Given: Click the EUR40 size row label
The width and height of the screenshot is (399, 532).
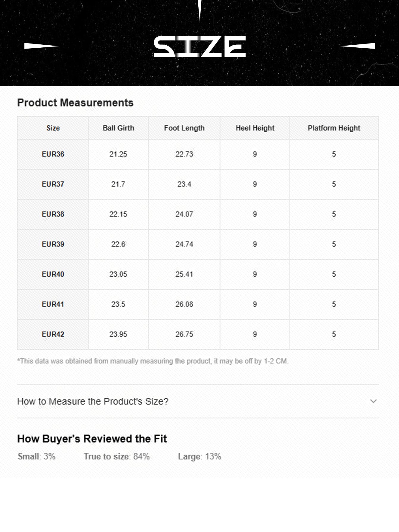Looking at the screenshot, I should [x=53, y=274].
